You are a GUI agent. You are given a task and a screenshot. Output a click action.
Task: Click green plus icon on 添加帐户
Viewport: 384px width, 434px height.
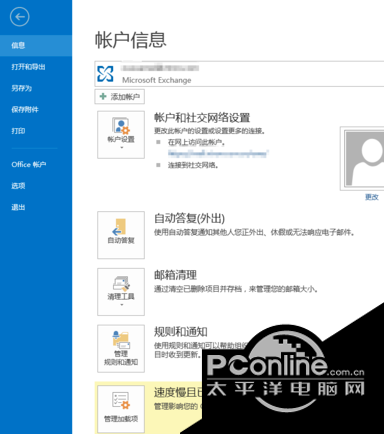tap(103, 96)
